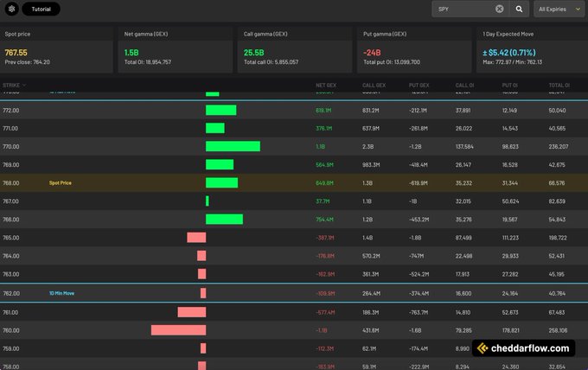Viewport: 588px width, 370px height.
Task: Sort by PUT OI column header
Action: (510, 85)
